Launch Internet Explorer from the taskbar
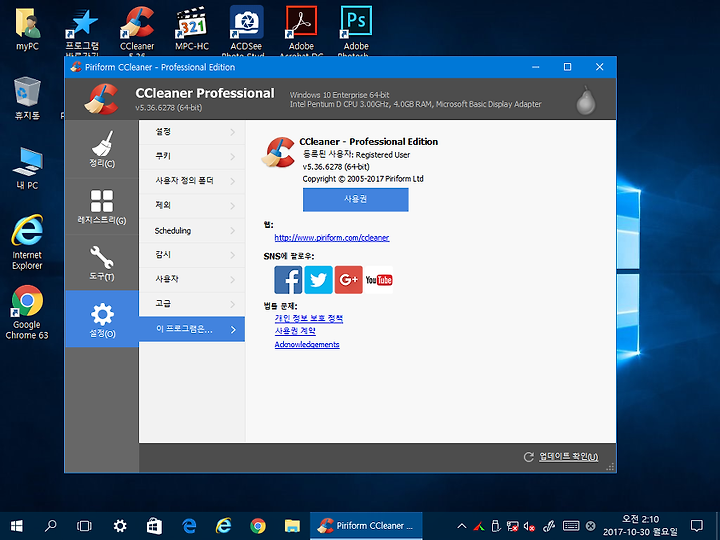The width and height of the screenshot is (720, 540). point(223,526)
